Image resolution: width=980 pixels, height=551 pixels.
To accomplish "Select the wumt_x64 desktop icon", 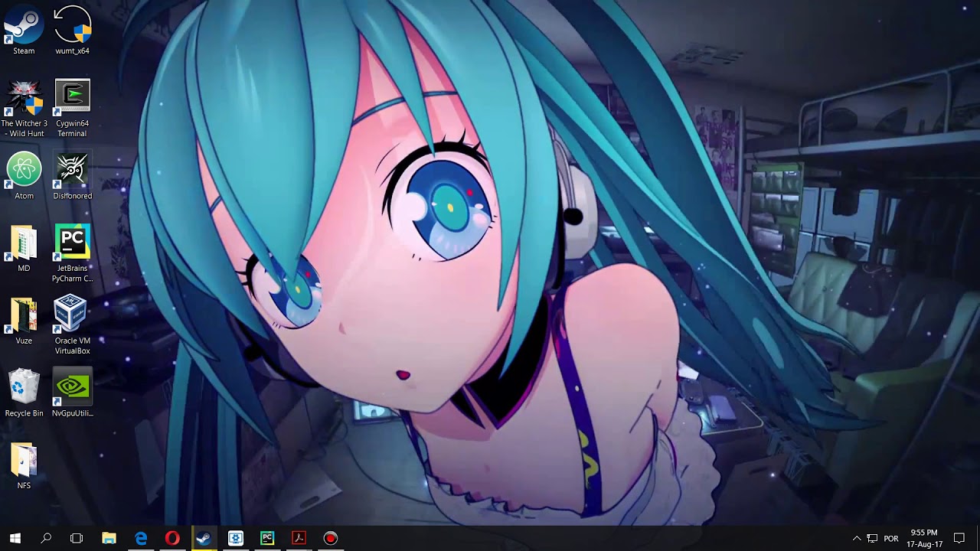I will [x=72, y=31].
